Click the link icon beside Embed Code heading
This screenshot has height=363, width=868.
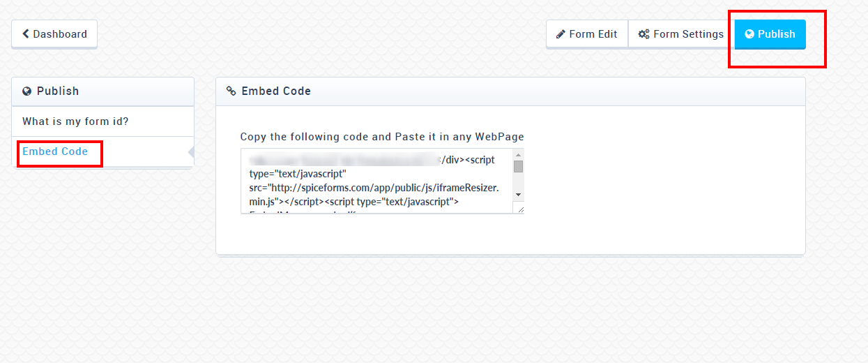[x=231, y=91]
